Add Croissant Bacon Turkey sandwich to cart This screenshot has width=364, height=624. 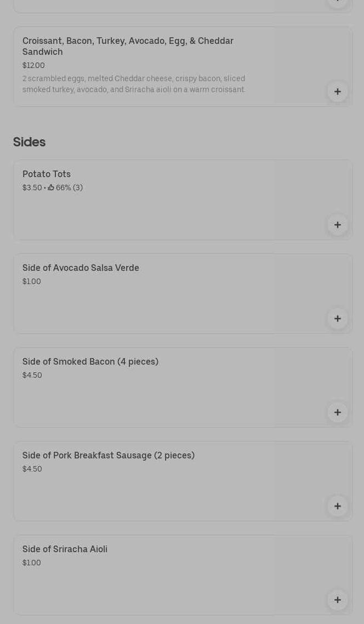click(338, 92)
